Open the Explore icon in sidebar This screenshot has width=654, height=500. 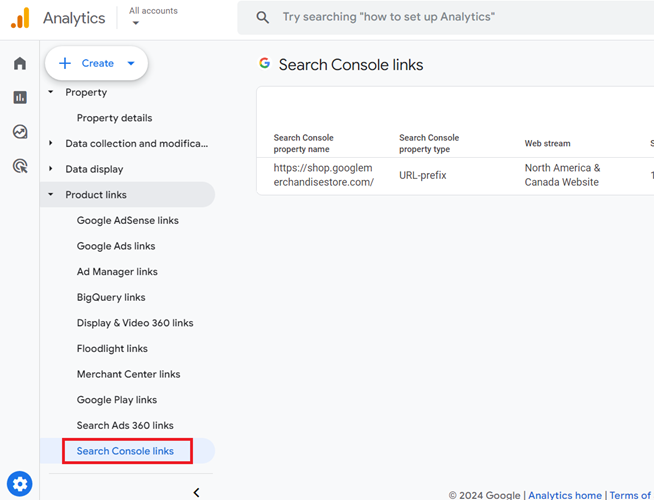(x=20, y=132)
